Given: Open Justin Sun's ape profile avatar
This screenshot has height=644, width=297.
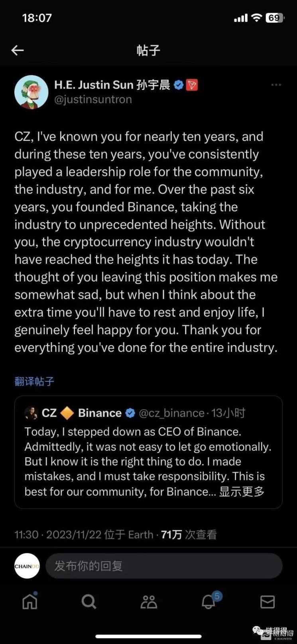Looking at the screenshot, I should click(x=31, y=92).
